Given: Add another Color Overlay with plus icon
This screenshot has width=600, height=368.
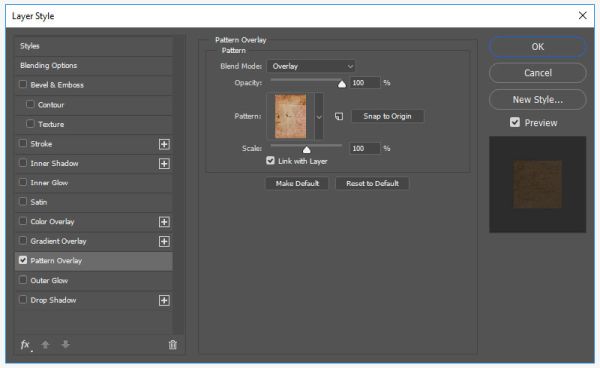Looking at the screenshot, I should pyautogui.click(x=164, y=222).
